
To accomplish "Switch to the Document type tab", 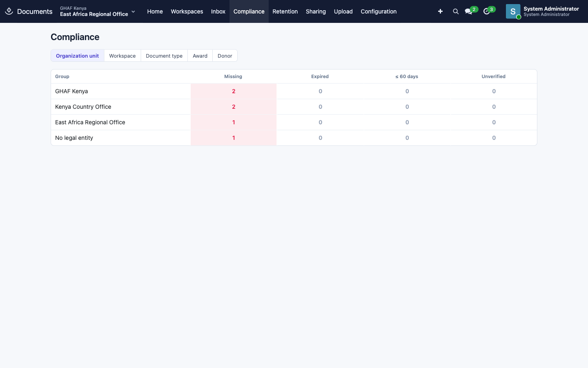I will pyautogui.click(x=164, y=56).
